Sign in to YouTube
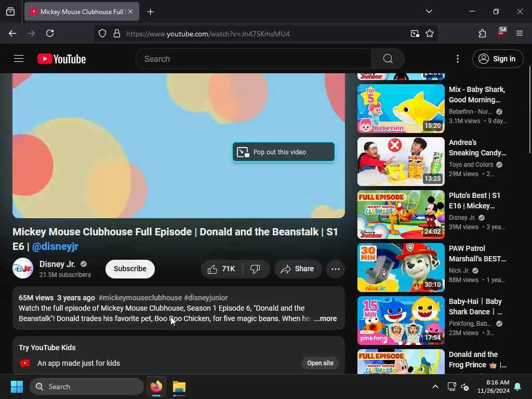Viewport: 532px width, 399px height. pos(498,59)
